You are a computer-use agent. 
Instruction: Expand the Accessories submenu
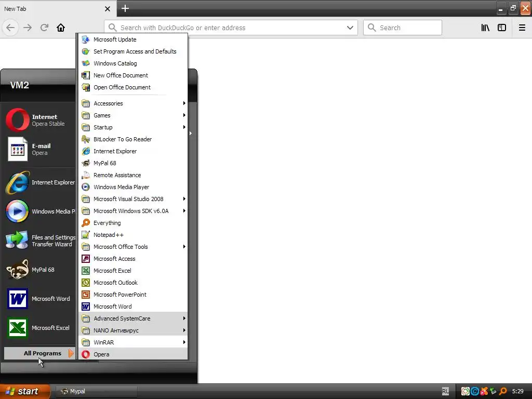133,103
